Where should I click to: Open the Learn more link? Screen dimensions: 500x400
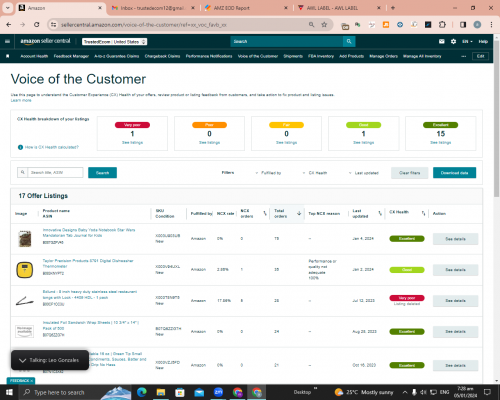[21, 100]
